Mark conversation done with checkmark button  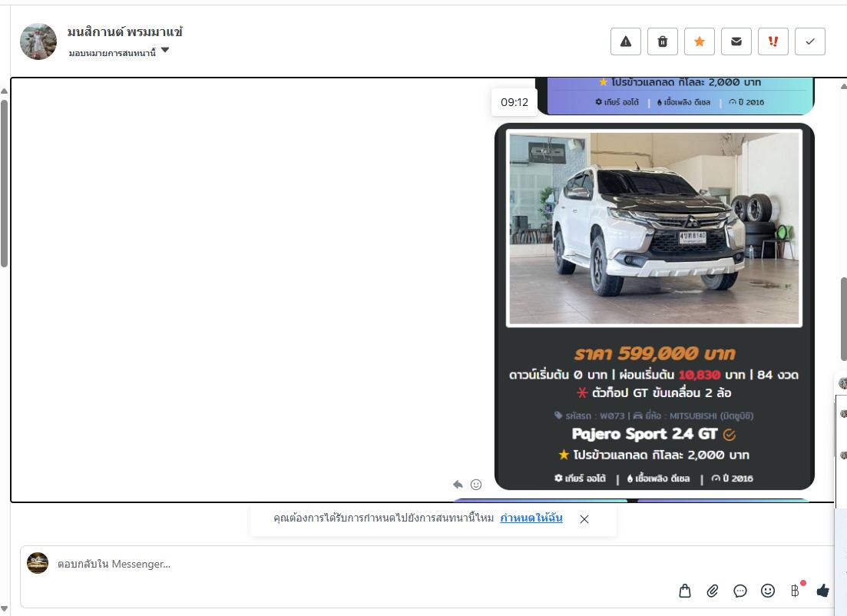(809, 41)
